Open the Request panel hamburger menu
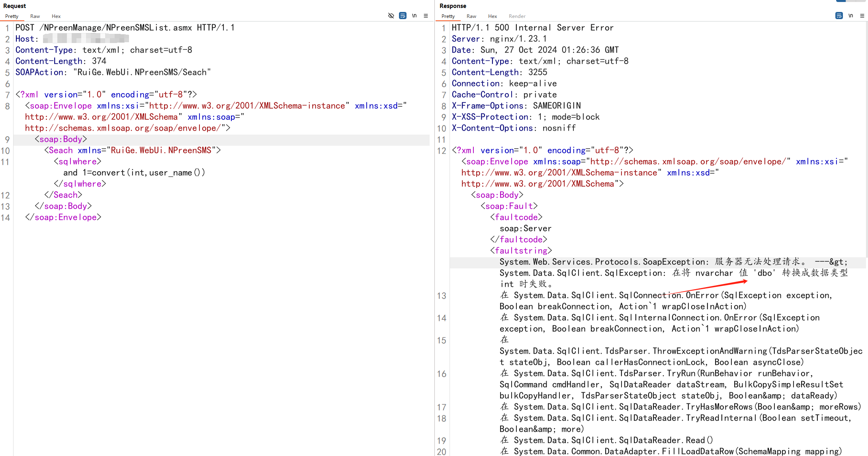The image size is (868, 456). [426, 16]
